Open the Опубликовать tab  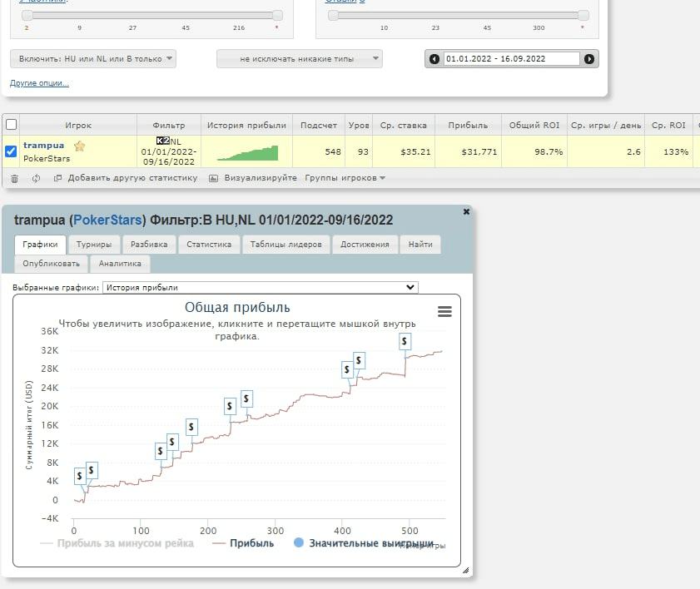tap(52, 264)
